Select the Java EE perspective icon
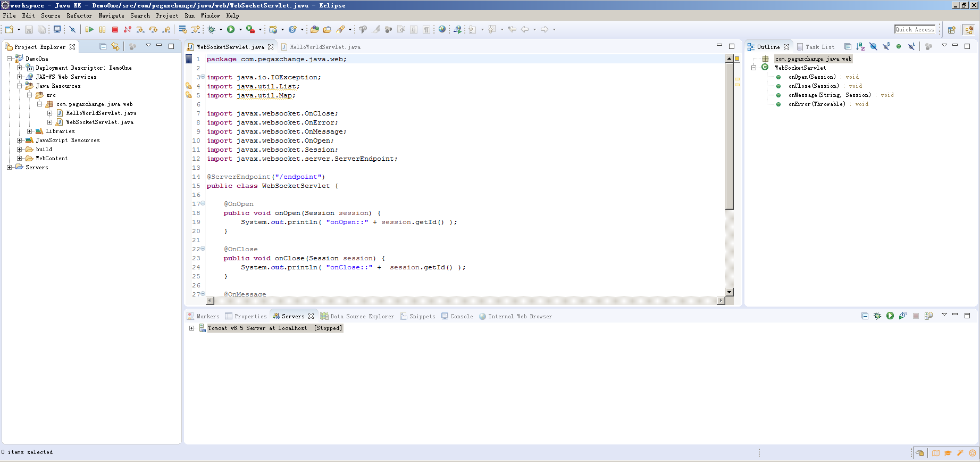This screenshot has height=462, width=980. click(x=969, y=30)
